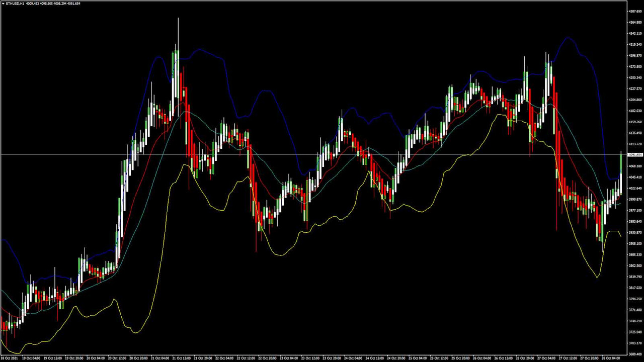Screen dimensions: 644x362
Task: Select the current price tag 4091.654
Action: coord(635,155)
